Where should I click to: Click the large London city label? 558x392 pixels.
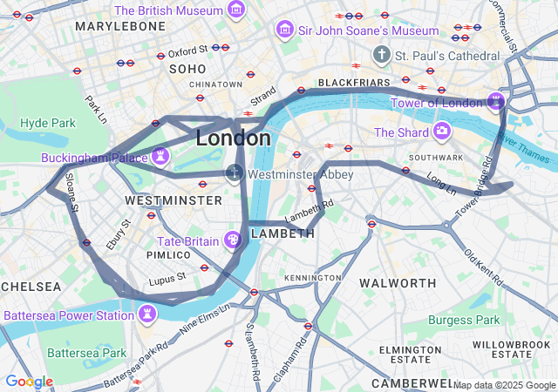pos(234,138)
